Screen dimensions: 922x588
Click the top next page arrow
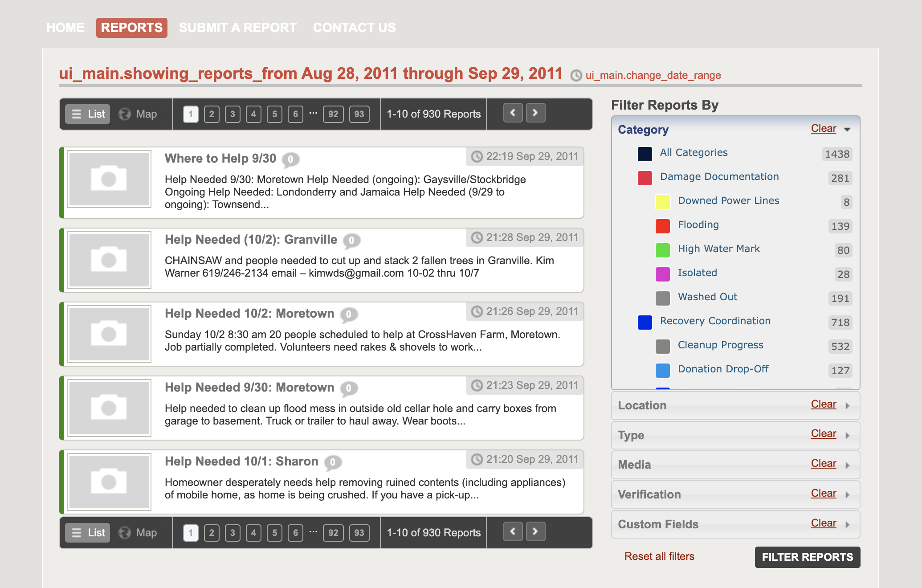[535, 113]
